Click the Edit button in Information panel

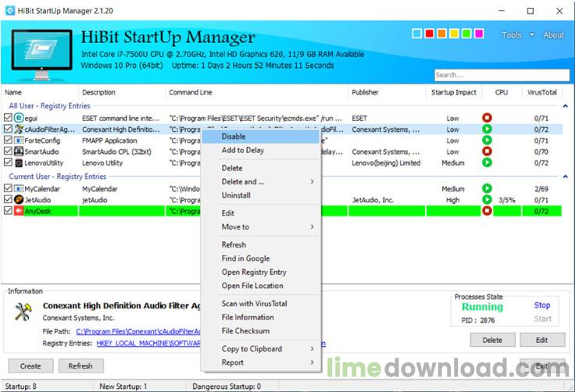coord(542,340)
